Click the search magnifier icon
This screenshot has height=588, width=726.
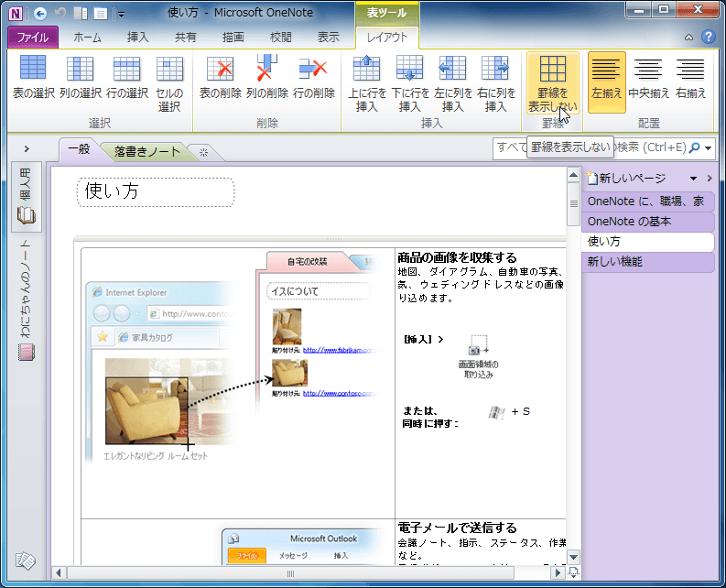(x=695, y=147)
